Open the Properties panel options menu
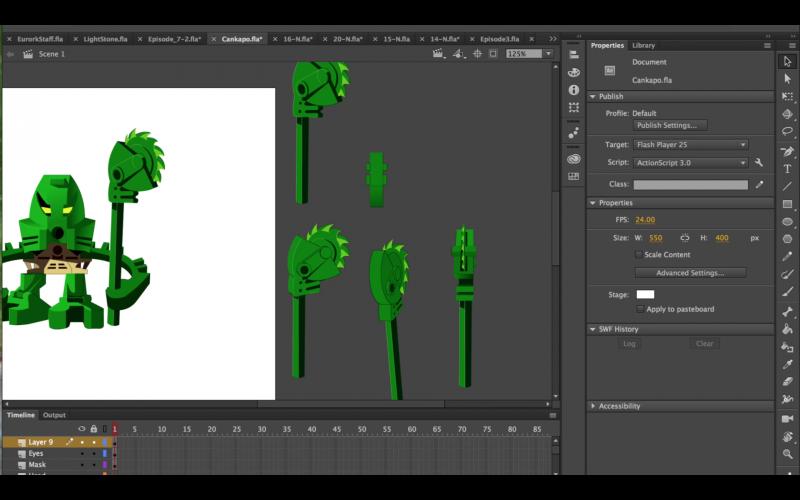 coord(767,45)
